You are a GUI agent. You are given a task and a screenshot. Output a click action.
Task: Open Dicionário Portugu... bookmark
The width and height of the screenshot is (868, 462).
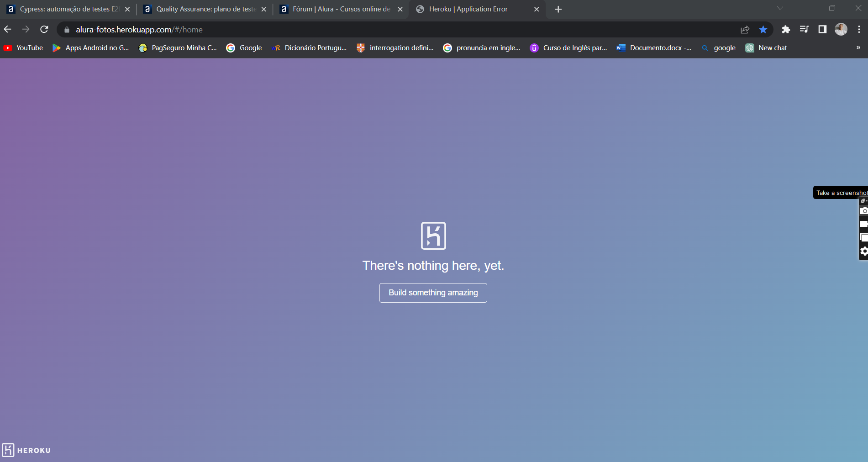(309, 47)
